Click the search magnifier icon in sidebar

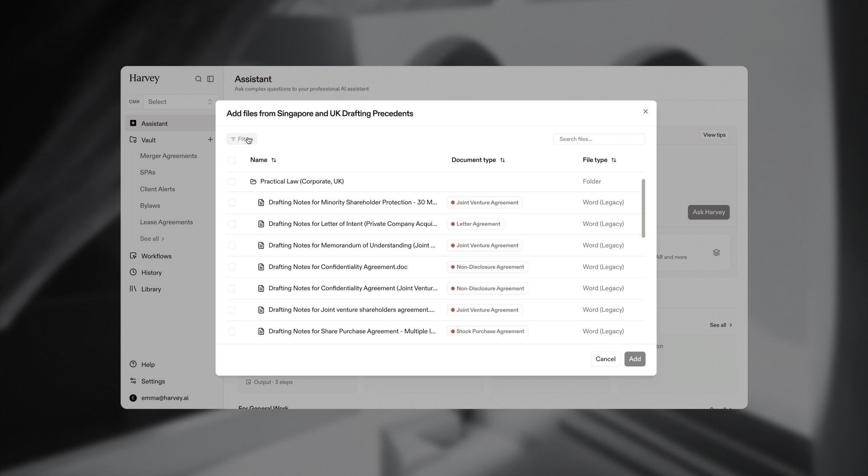pos(198,79)
